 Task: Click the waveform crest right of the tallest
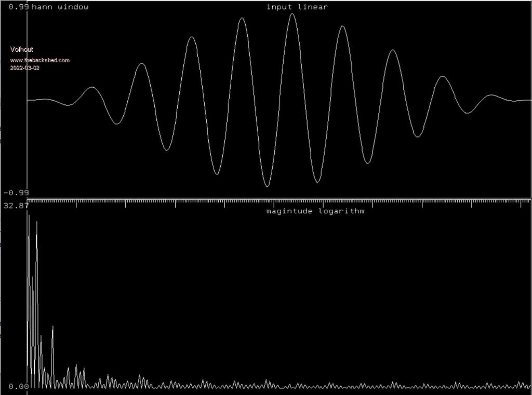click(342, 26)
